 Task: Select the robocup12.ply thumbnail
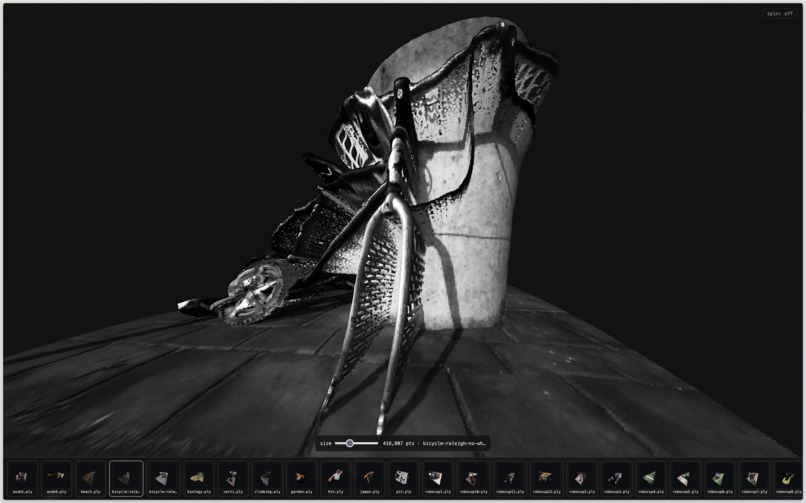tap(546, 478)
